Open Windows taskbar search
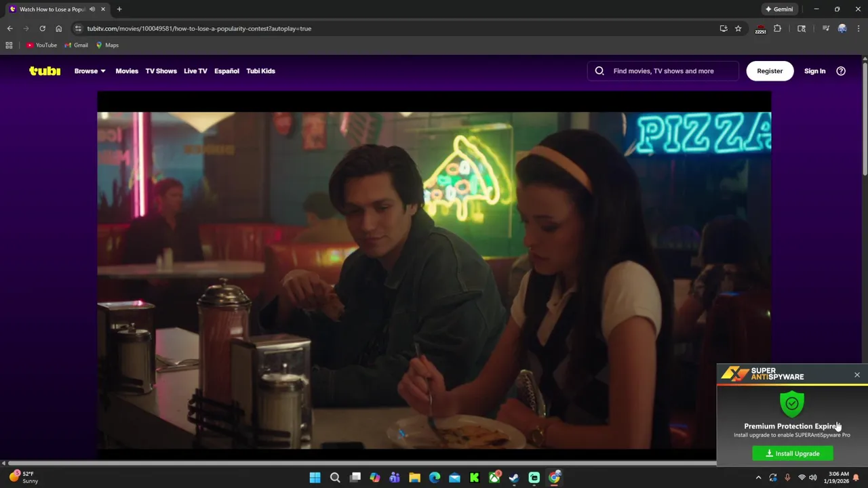Viewport: 868px width, 488px height. pos(335,478)
